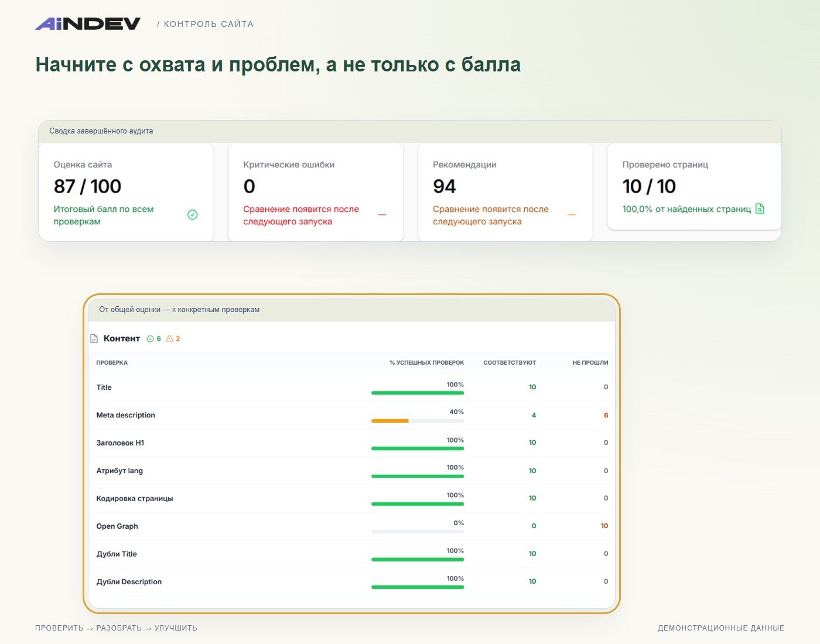
Task: Select the Кодировка страницы check row
Action: tap(351, 498)
